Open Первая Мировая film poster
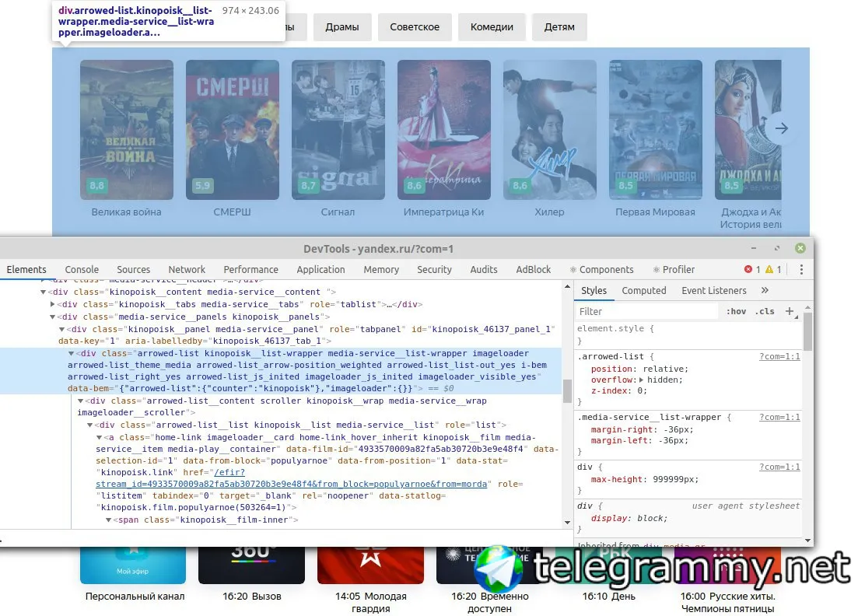Viewport: 865px width, 616px height. click(656, 130)
